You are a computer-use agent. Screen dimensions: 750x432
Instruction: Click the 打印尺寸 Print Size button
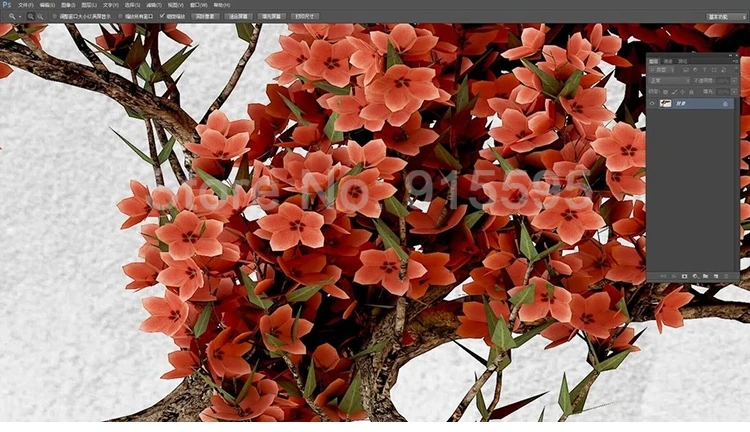pyautogui.click(x=305, y=16)
